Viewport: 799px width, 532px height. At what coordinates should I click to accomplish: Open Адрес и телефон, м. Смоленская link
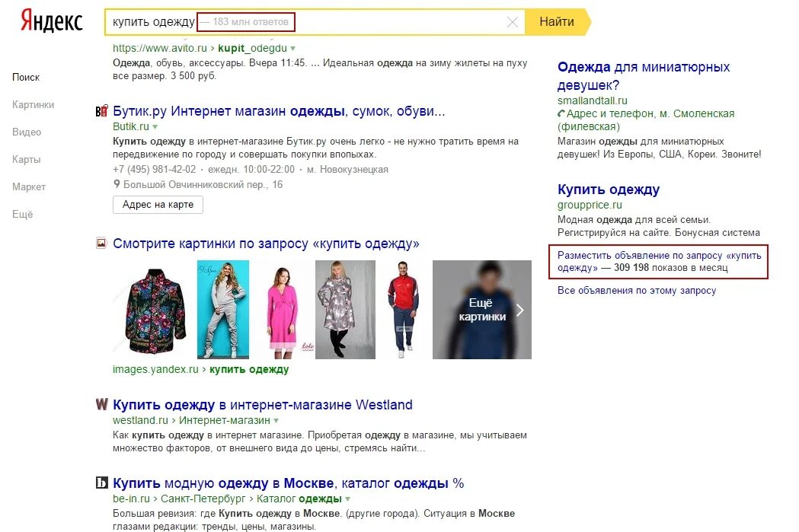[x=646, y=119]
